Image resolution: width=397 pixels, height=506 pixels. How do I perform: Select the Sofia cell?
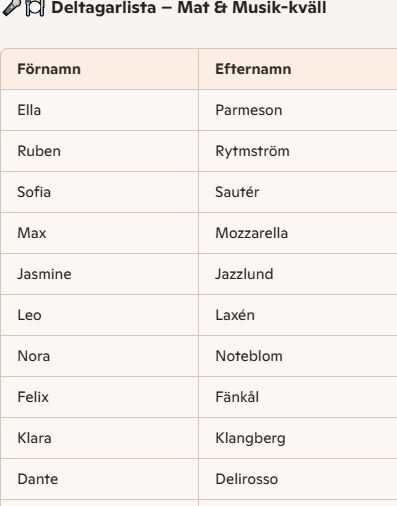click(x=99, y=192)
